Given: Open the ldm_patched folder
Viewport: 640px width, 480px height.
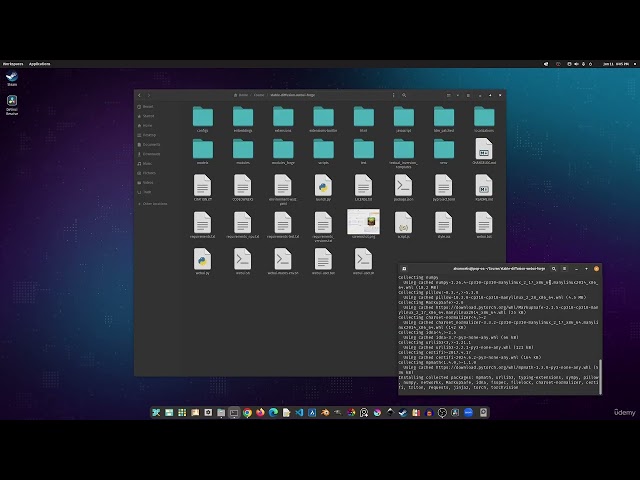Looking at the screenshot, I should (x=444, y=117).
